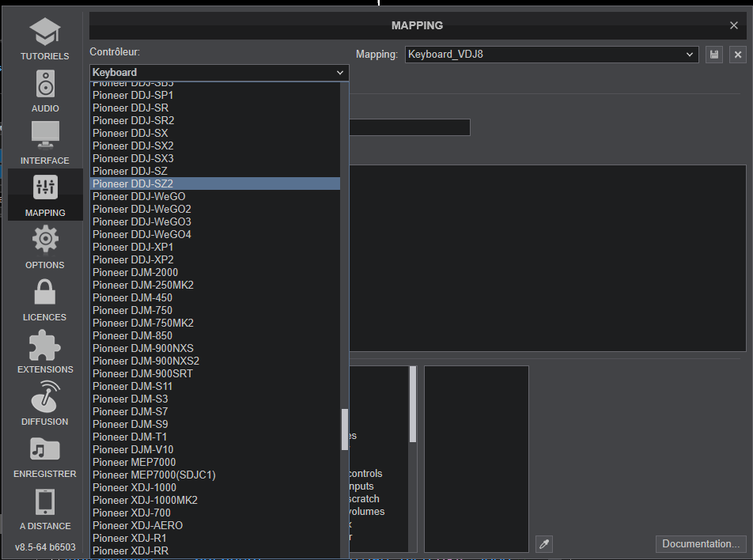The image size is (753, 560).
Task: Select Pioneer DJM-S7 mixer
Action: point(214,411)
